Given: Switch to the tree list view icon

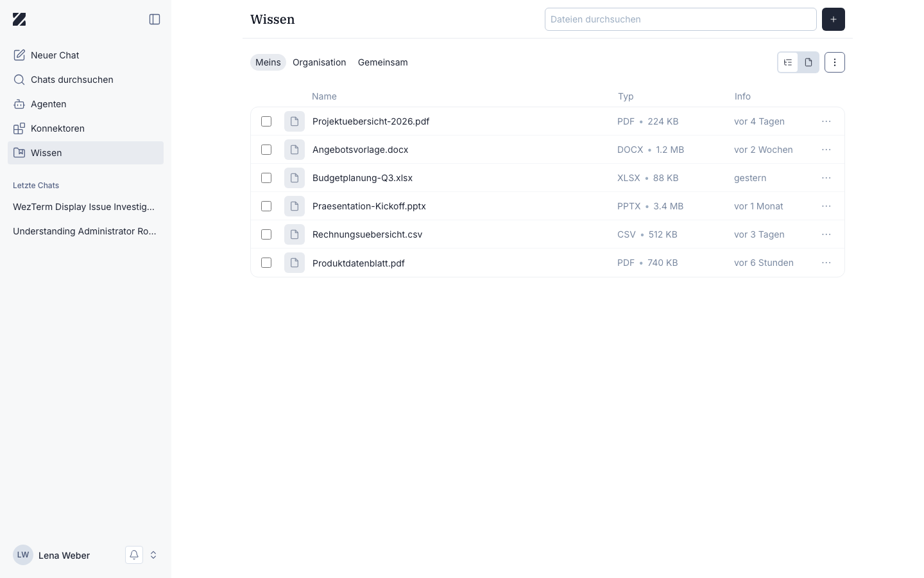Looking at the screenshot, I should point(788,62).
